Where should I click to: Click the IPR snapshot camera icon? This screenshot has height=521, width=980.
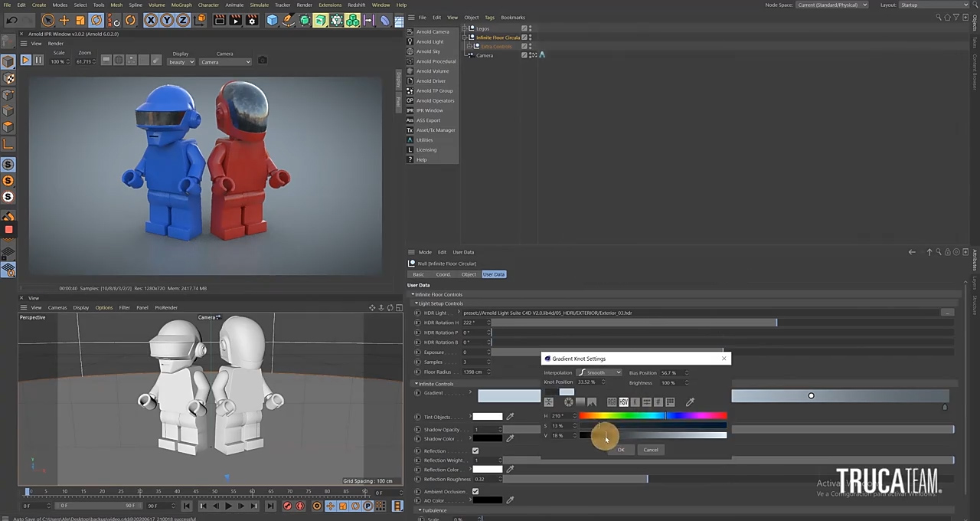263,61
